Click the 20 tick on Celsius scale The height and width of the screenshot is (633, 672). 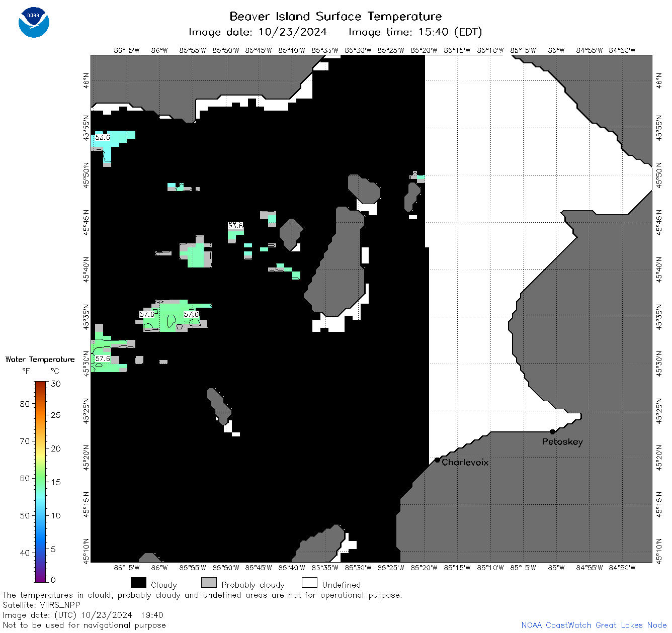click(x=56, y=448)
